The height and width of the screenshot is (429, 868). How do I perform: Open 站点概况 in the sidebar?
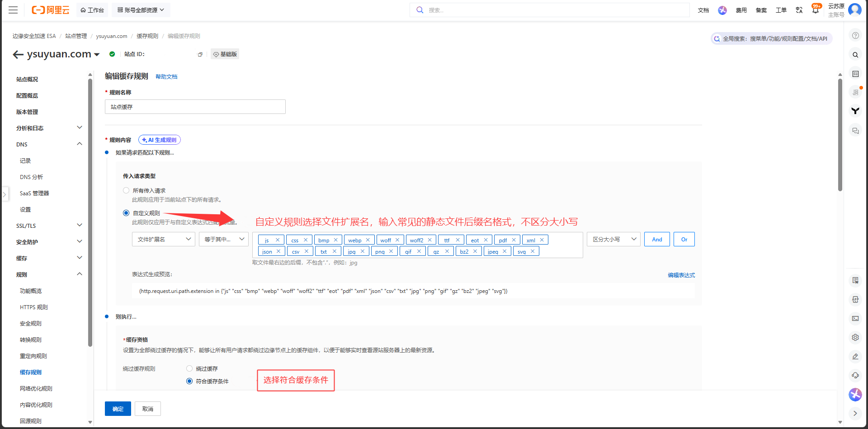click(27, 80)
